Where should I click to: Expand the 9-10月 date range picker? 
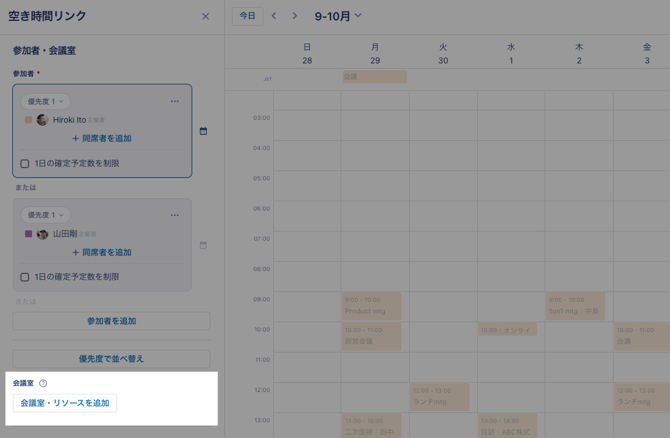338,16
